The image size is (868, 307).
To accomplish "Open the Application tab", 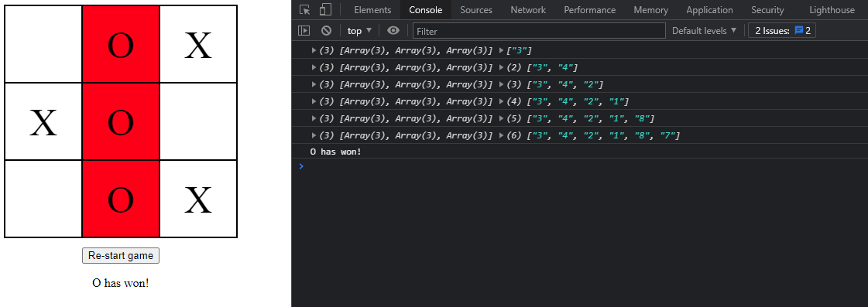I will (710, 10).
